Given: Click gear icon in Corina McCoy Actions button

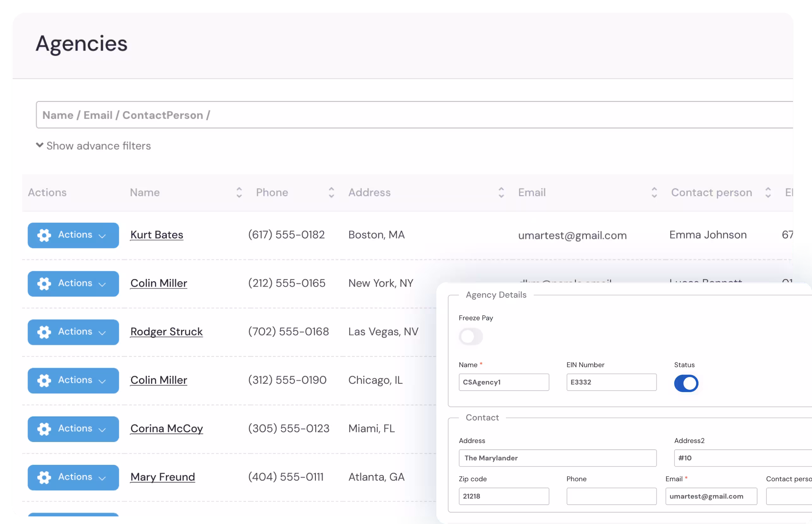Looking at the screenshot, I should [44, 429].
